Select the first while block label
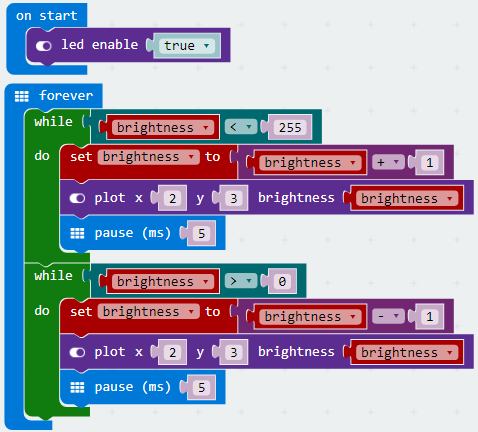Screen dimensions: 478x432 coord(53,122)
